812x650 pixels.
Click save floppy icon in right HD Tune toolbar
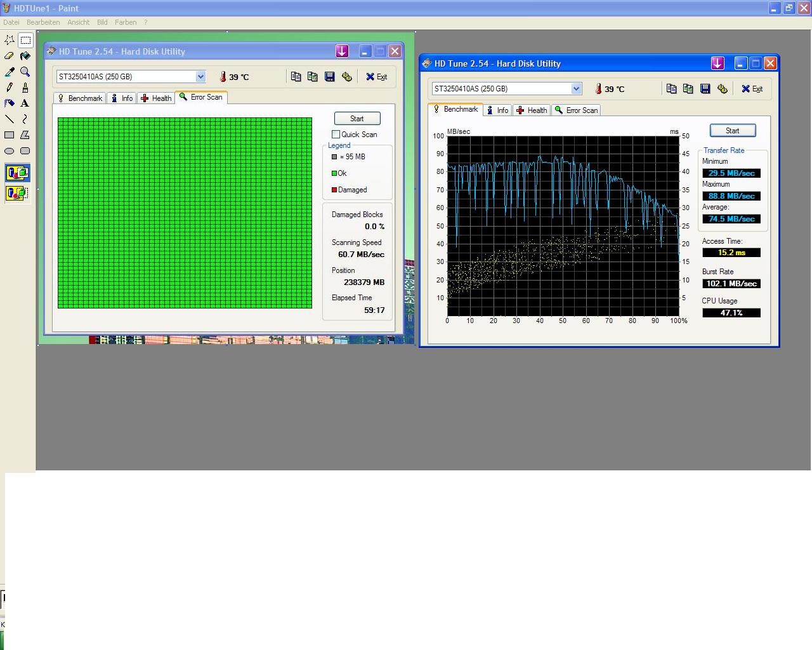705,89
